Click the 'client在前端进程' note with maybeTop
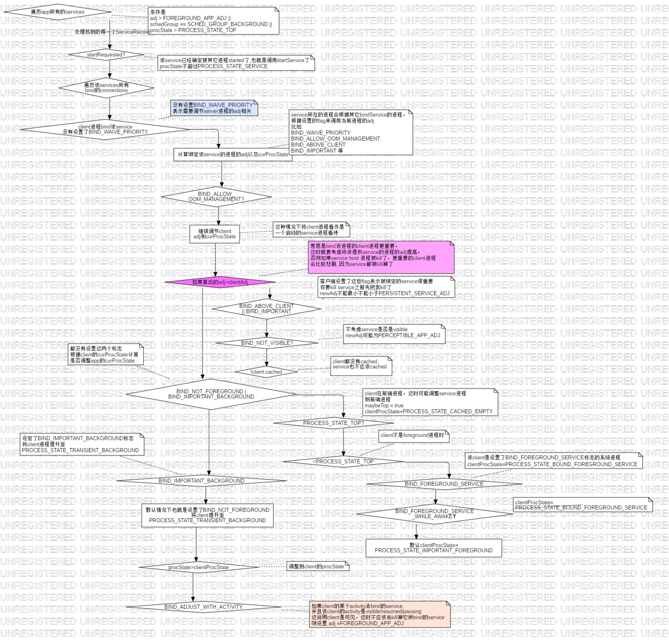Image resolution: width=669 pixels, height=644 pixels. point(430,402)
